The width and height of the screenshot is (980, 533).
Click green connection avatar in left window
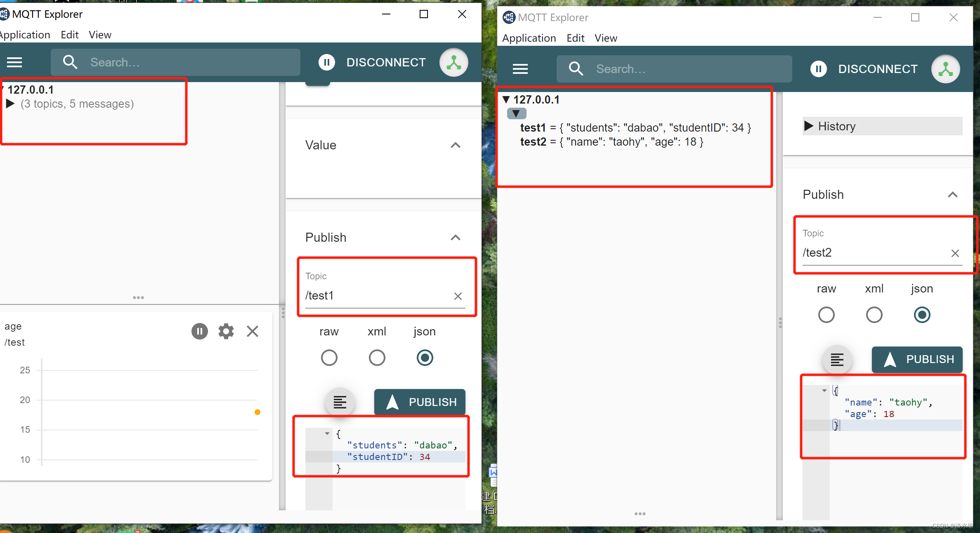[453, 62]
